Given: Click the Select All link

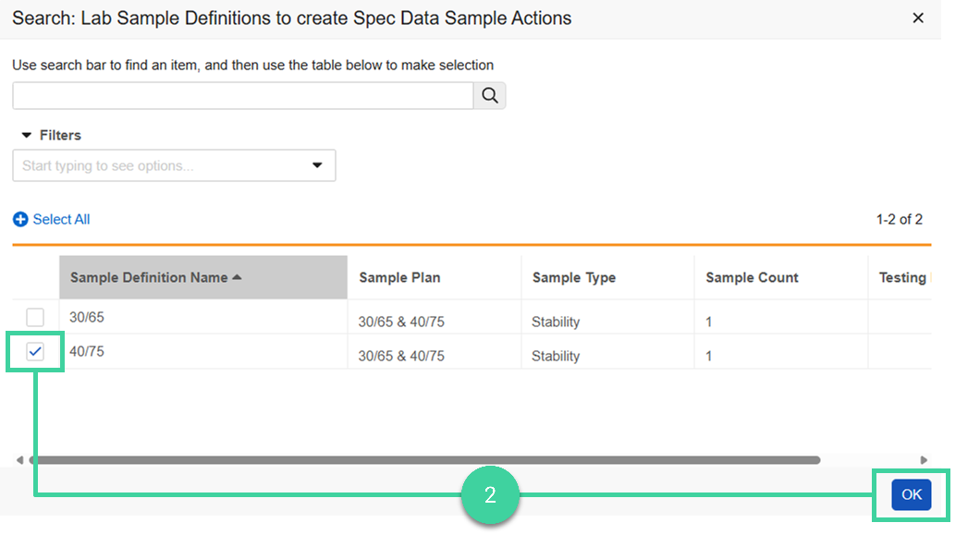Looking at the screenshot, I should click(59, 219).
